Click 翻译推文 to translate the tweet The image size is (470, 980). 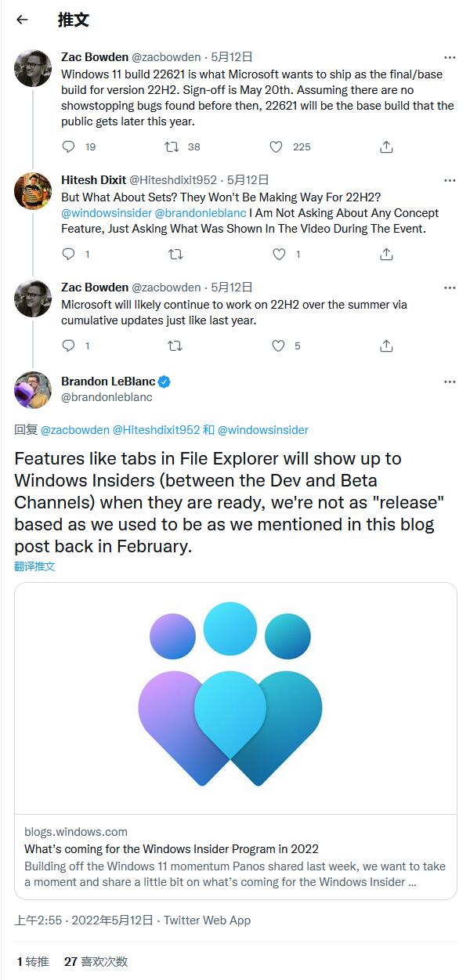tap(34, 566)
